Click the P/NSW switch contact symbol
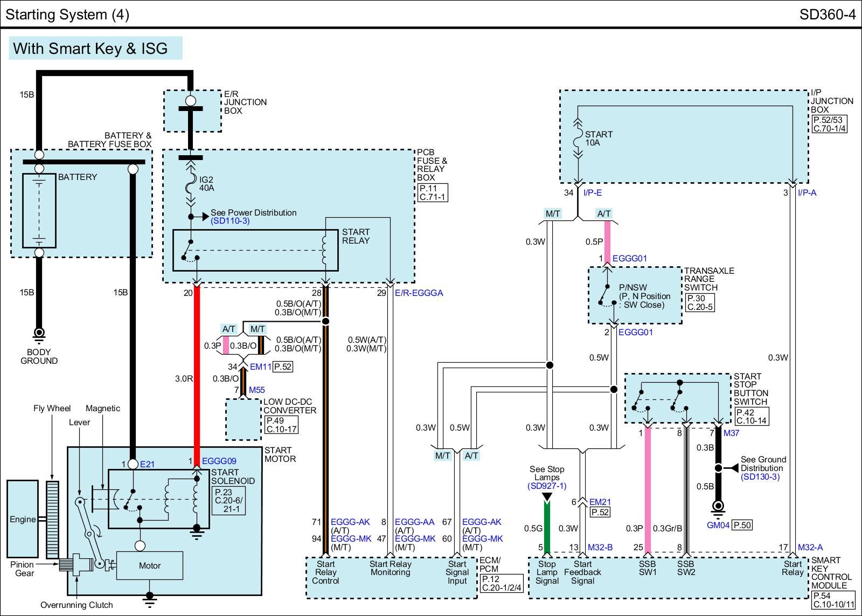Viewport: 862px width, 616px height. (x=606, y=296)
